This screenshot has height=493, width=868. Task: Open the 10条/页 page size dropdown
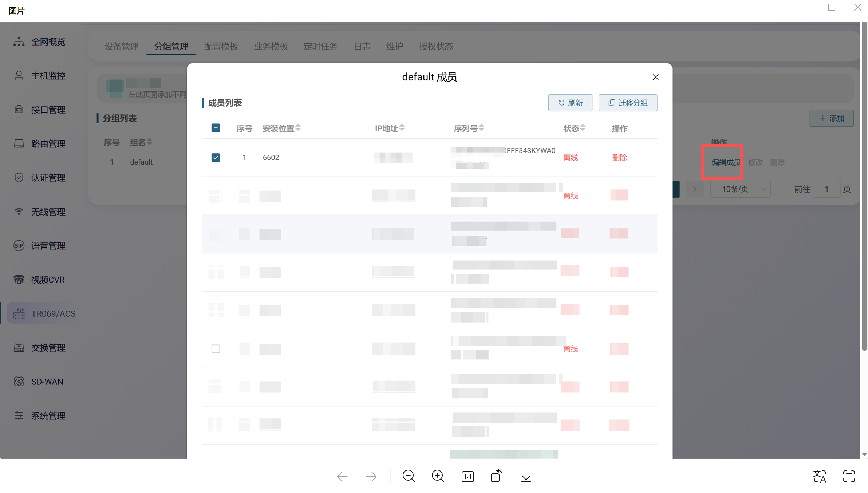[740, 189]
